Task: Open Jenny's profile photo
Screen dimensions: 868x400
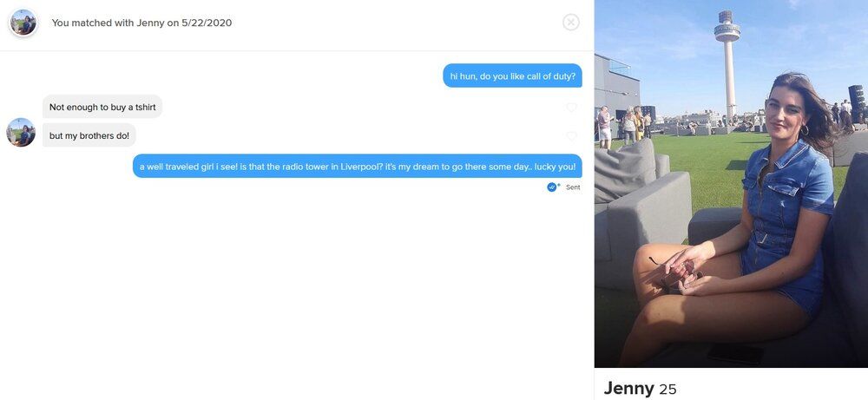Action: coord(731,184)
